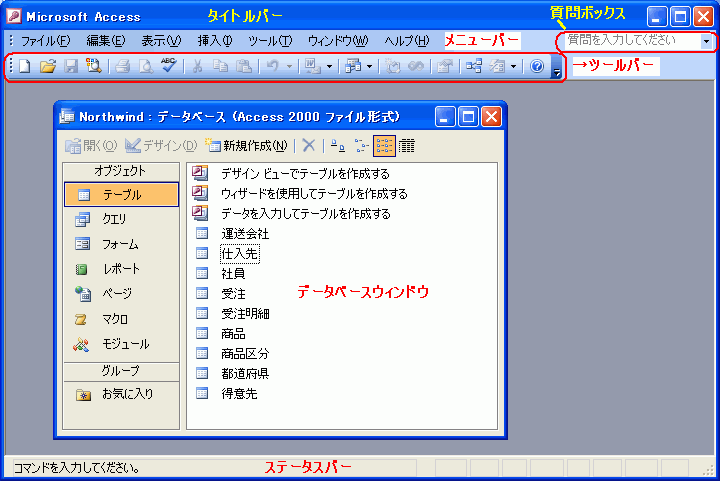The height and width of the screenshot is (481, 720).
Task: Select フォーム in the objects bar
Action: point(121,244)
